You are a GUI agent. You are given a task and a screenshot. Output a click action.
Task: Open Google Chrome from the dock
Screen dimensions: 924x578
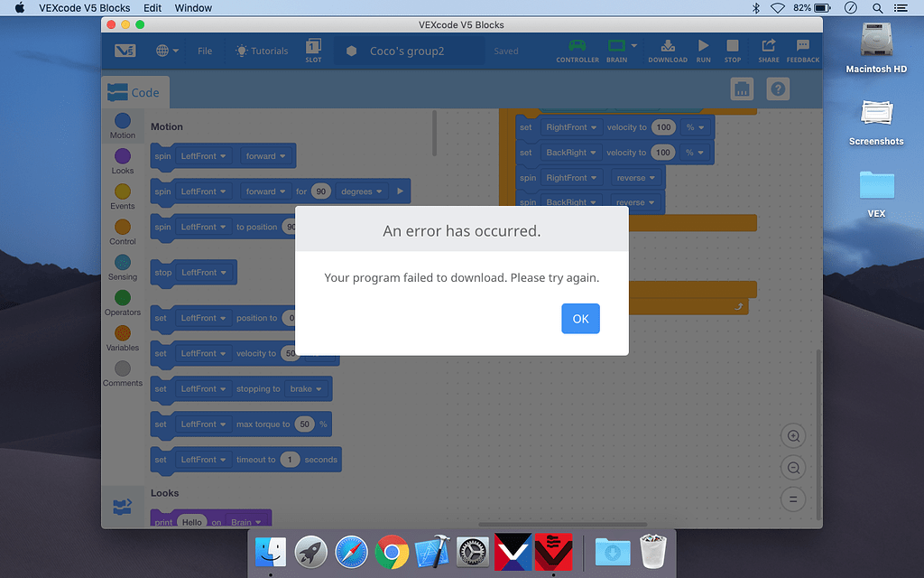(x=392, y=552)
